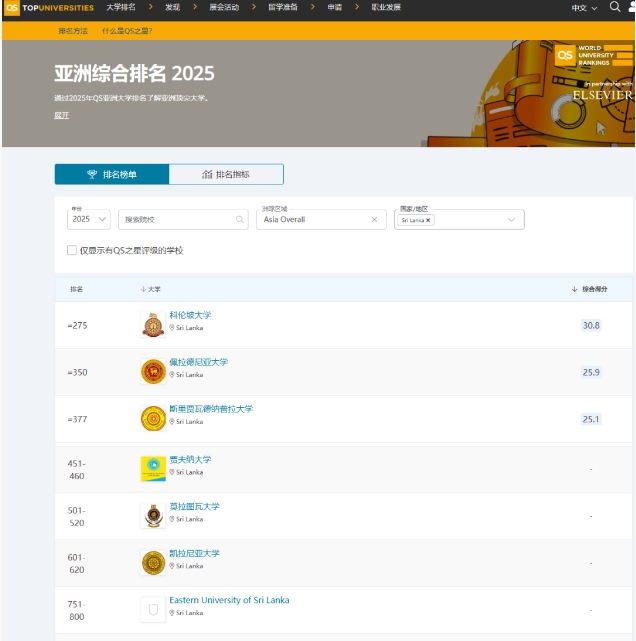Open the Asia Overall region selector

pos(321,220)
